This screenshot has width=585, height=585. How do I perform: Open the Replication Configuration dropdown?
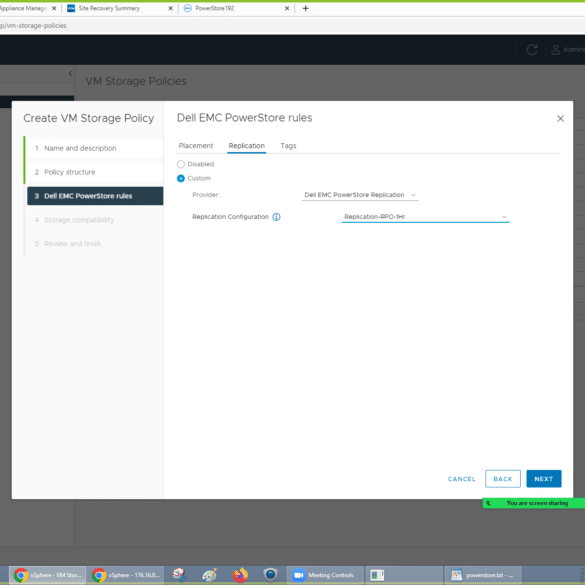pyautogui.click(x=425, y=217)
